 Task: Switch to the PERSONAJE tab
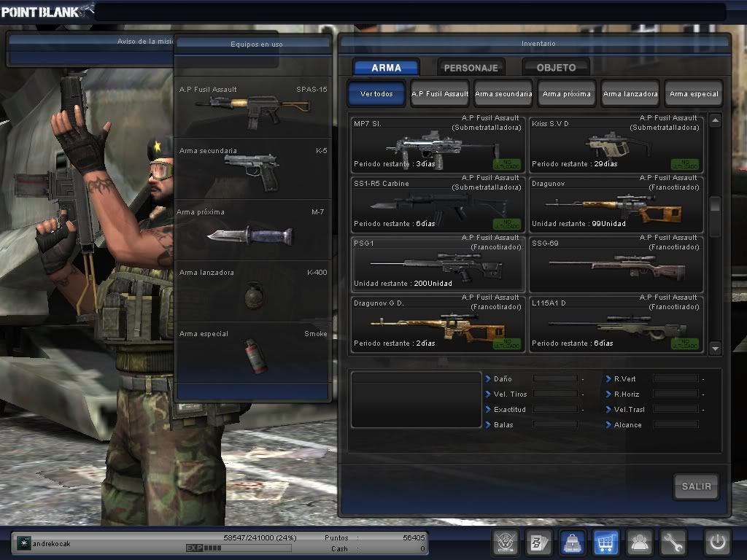(471, 68)
